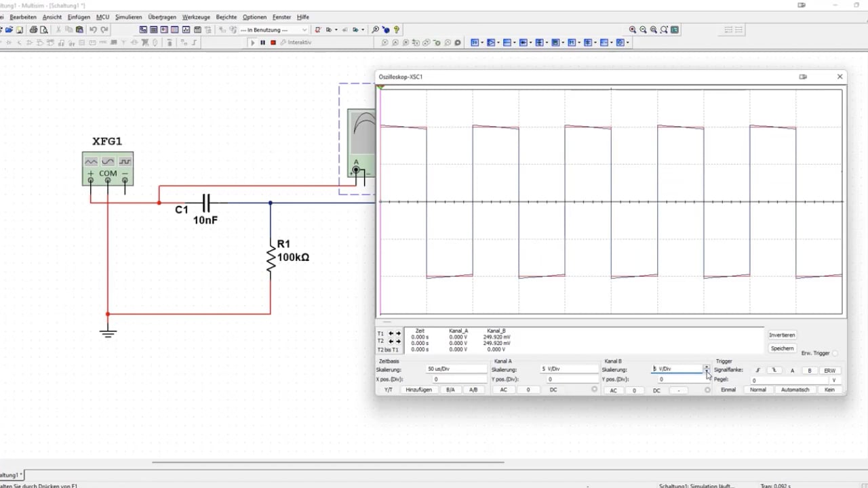Select AC coupling for Kanal A
The width and height of the screenshot is (868, 488).
tap(503, 390)
